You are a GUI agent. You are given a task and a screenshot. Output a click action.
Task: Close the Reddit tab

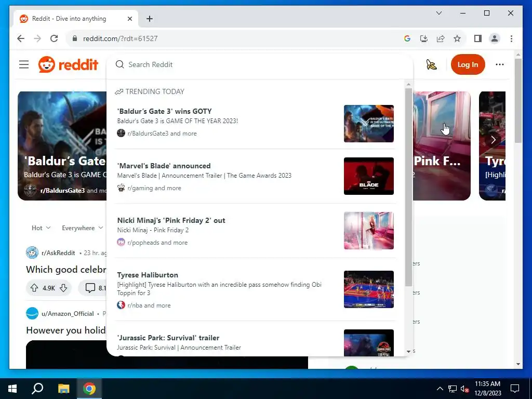coord(129,19)
